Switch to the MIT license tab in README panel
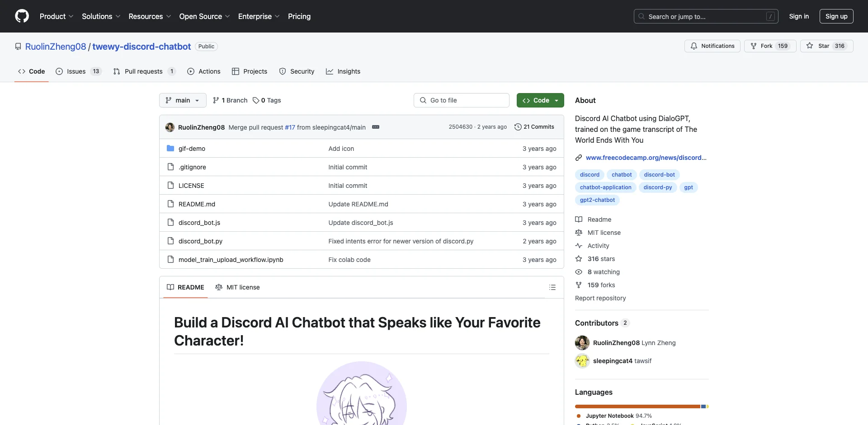Viewport: 868px width, 425px height. coord(237,287)
